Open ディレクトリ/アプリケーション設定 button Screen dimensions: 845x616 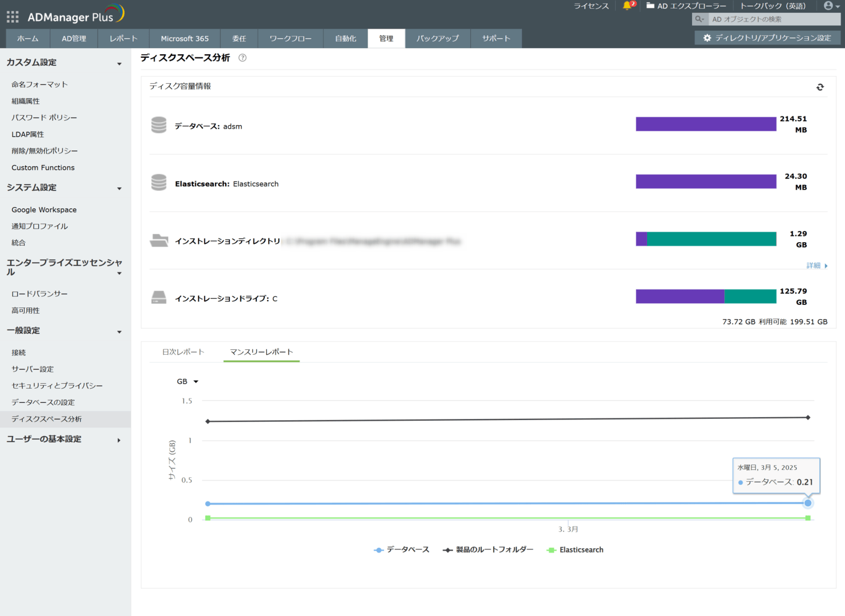[x=767, y=38]
